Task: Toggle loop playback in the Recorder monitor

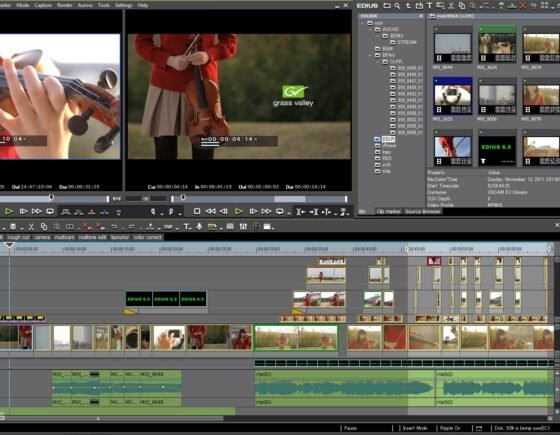Action: 280,211
